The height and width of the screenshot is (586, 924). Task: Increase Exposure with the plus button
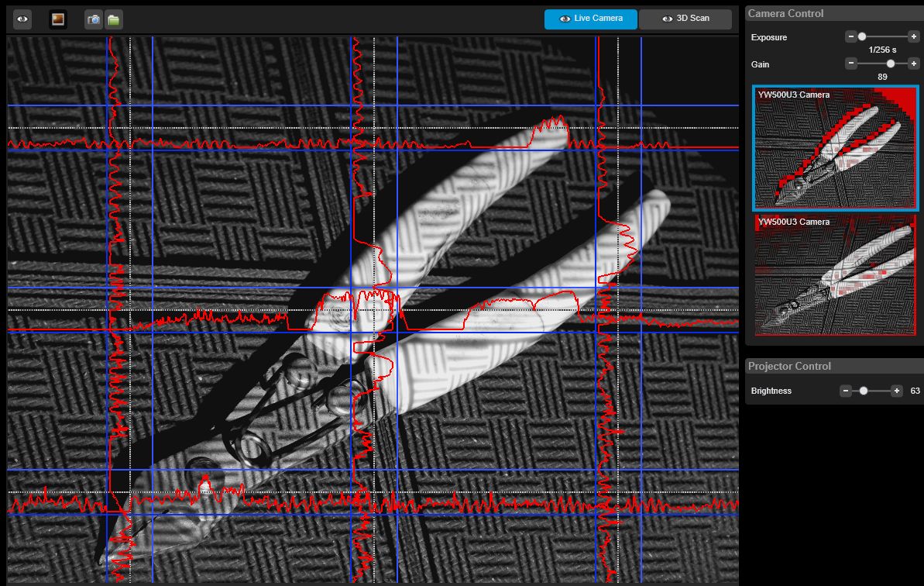914,36
